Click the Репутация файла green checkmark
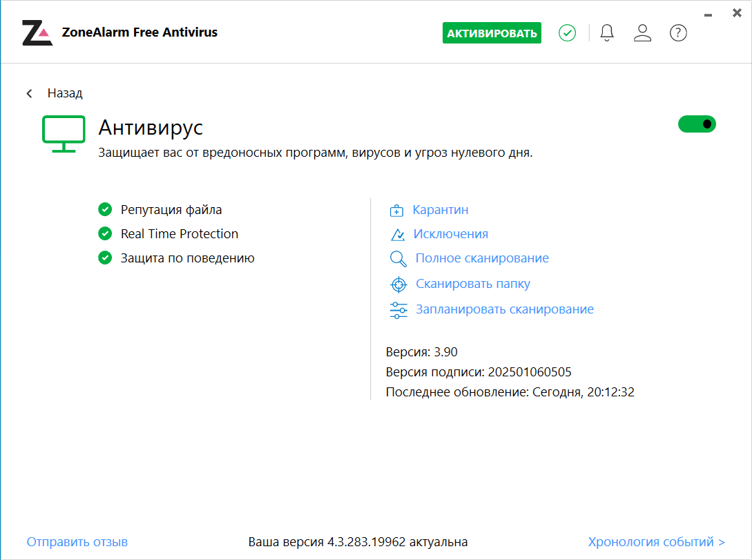 [105, 209]
